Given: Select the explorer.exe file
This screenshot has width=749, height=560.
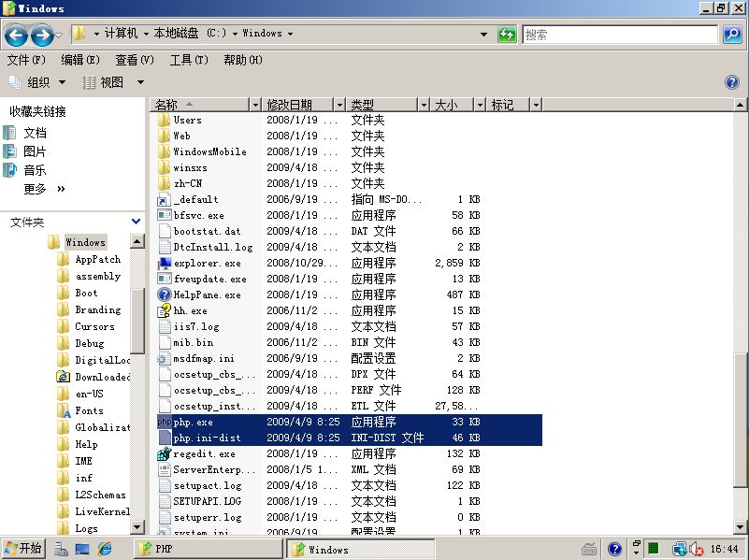Looking at the screenshot, I should [x=207, y=263].
